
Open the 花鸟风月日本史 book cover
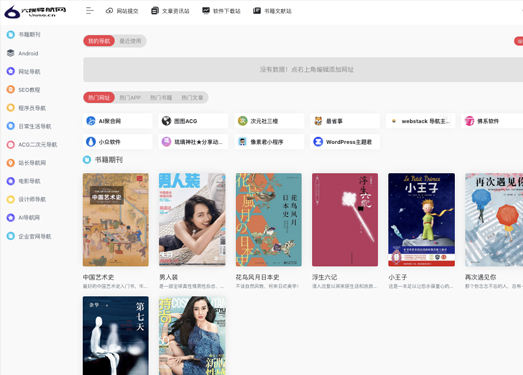(x=269, y=220)
